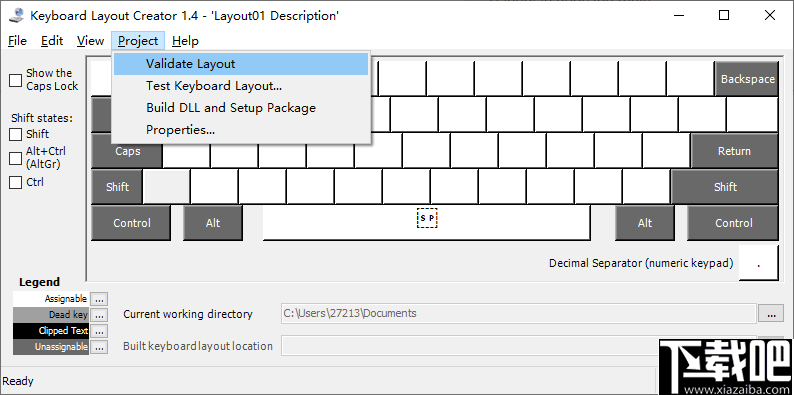The image size is (794, 395).
Task: Click the left Control key
Action: click(131, 223)
